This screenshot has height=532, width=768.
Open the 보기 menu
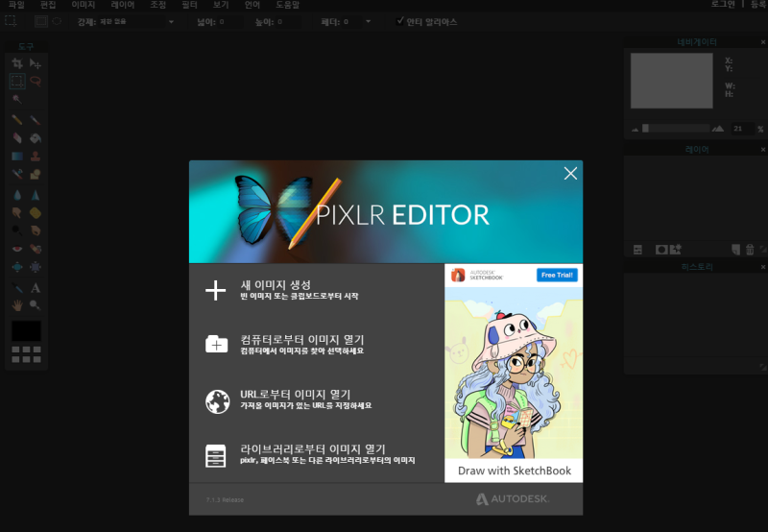point(221,5)
